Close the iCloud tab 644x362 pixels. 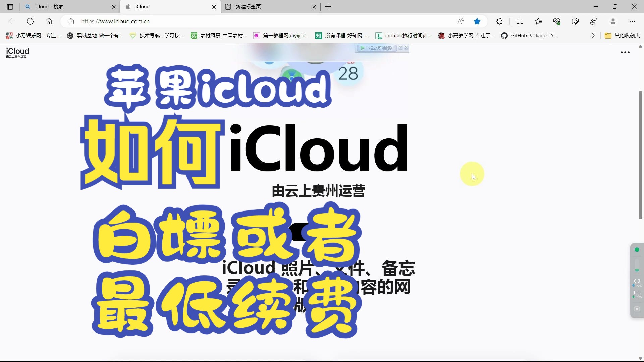coord(214,7)
